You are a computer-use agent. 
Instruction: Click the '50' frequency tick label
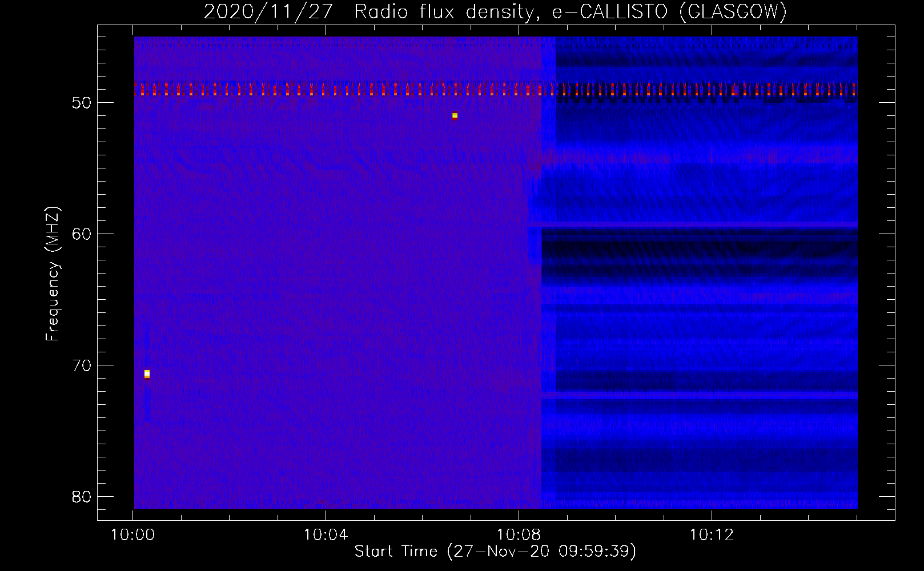click(83, 103)
